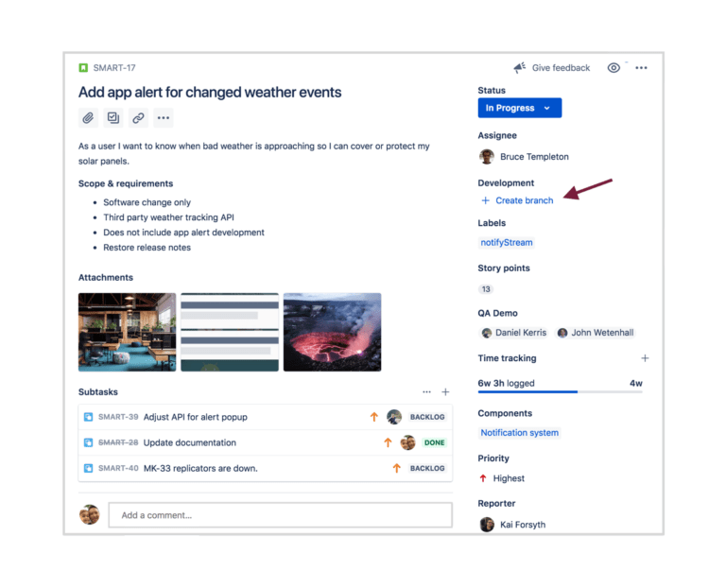Open the issue actions ellipsis menu
Screen dimensions: 726x588
point(641,68)
